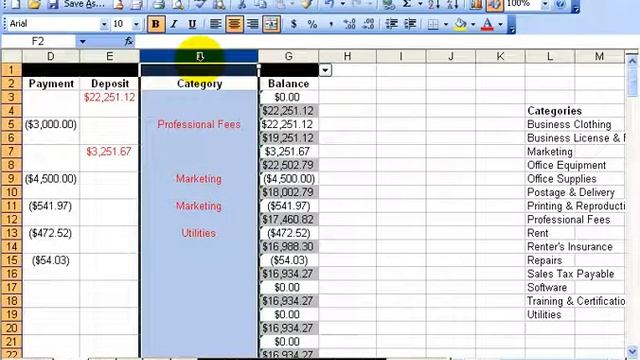Click the vertical scrollbar down arrow
The width and height of the screenshot is (640, 360).
pos(632,350)
